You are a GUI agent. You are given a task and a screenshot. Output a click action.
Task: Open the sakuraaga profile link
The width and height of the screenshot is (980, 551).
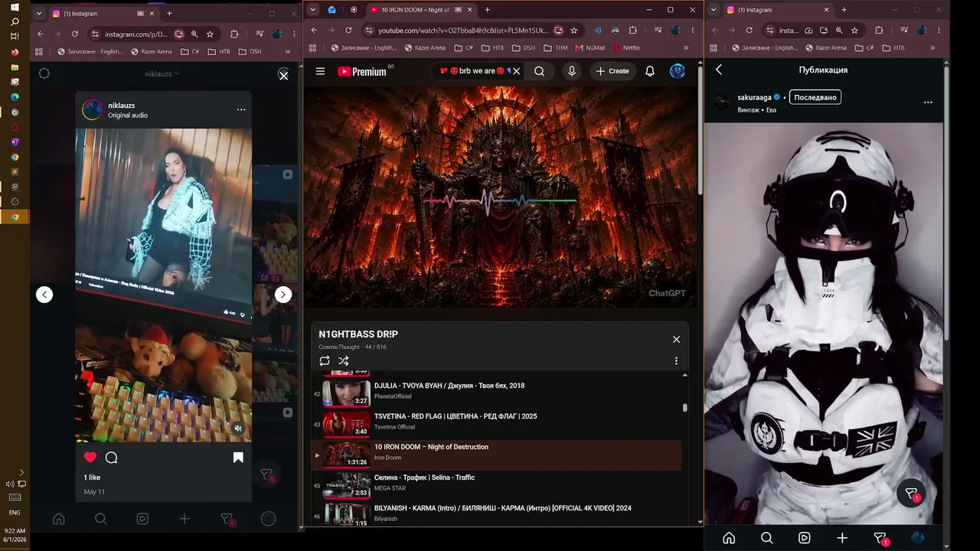coord(754,97)
